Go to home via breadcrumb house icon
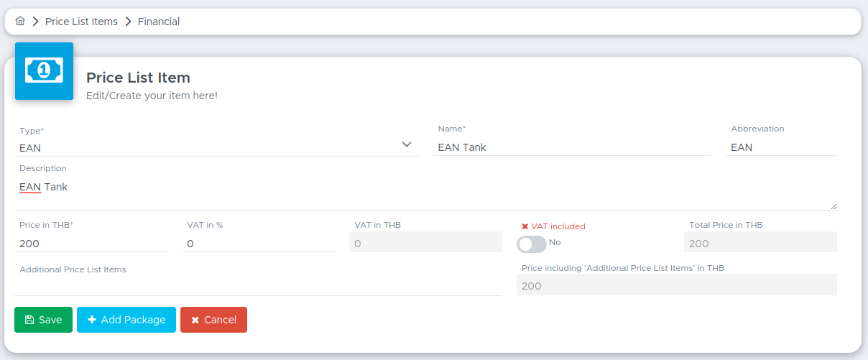 (20, 22)
